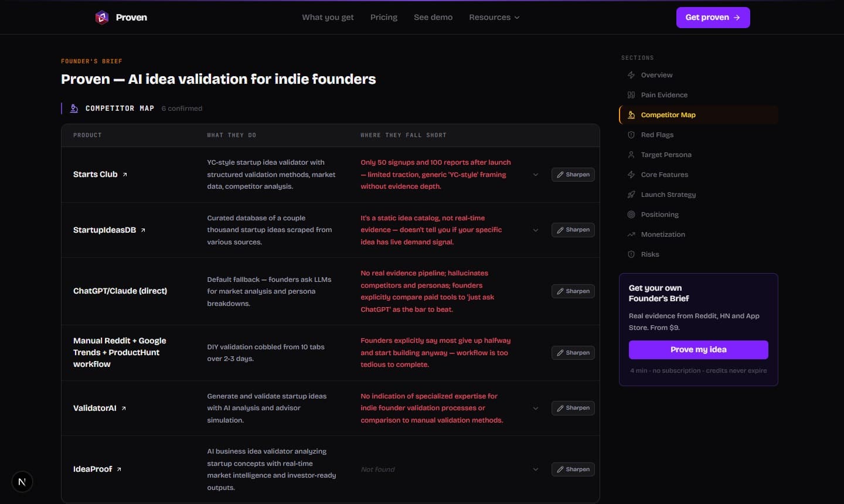Image resolution: width=844 pixels, height=504 pixels.
Task: Click the Red Flags shield icon
Action: pos(631,135)
